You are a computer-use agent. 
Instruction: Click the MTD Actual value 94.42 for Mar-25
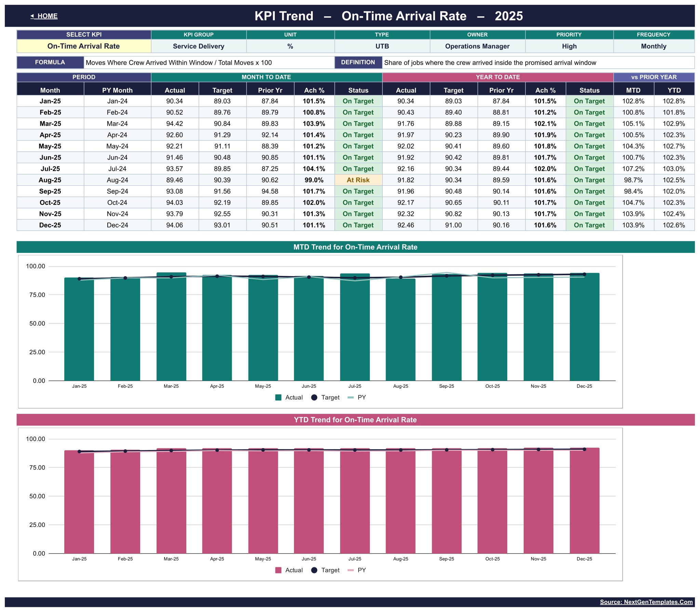coord(175,124)
